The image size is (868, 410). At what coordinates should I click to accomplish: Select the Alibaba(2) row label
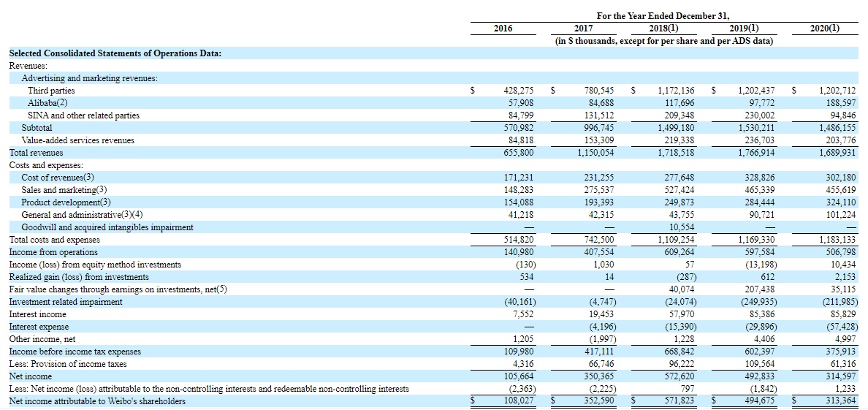click(x=47, y=103)
